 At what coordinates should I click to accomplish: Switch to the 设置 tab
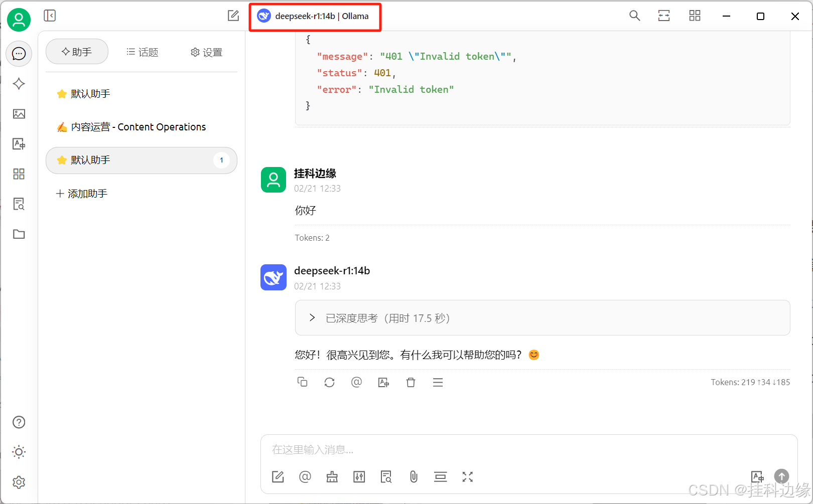pyautogui.click(x=206, y=52)
